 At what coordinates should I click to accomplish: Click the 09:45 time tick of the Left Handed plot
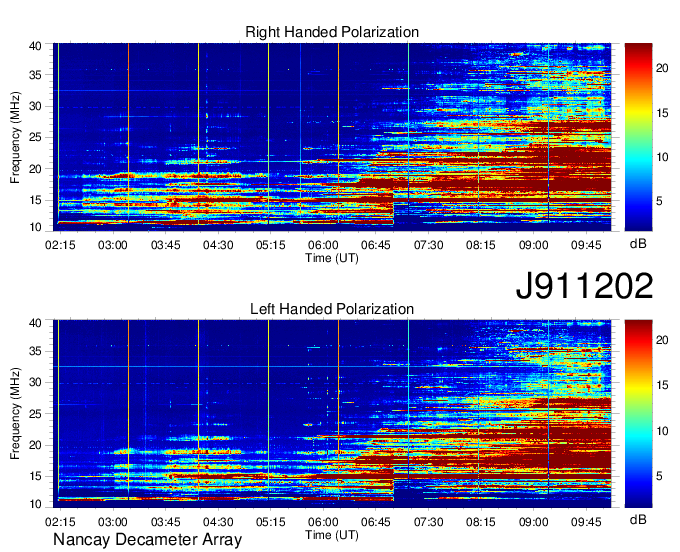[586, 522]
